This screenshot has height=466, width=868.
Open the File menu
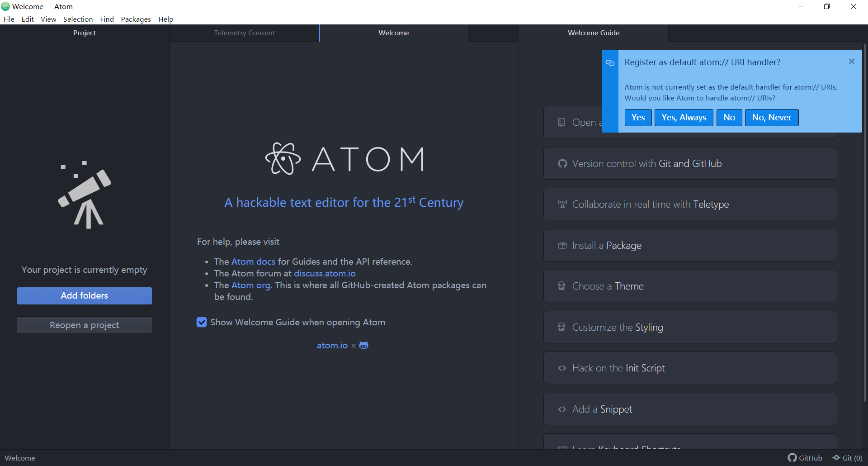pyautogui.click(x=9, y=19)
